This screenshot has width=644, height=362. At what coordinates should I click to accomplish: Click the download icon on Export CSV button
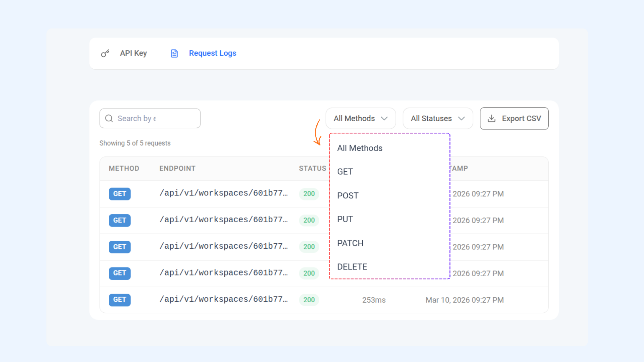[x=492, y=118]
